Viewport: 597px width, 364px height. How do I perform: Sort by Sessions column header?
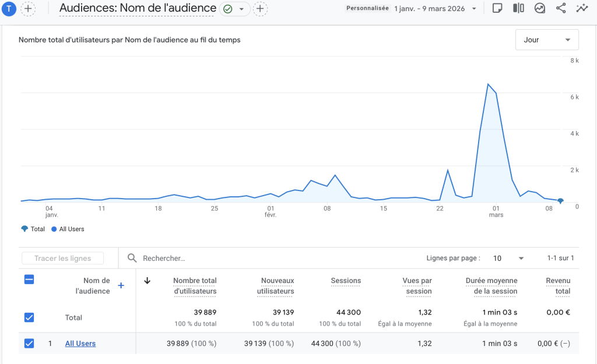pos(346,281)
